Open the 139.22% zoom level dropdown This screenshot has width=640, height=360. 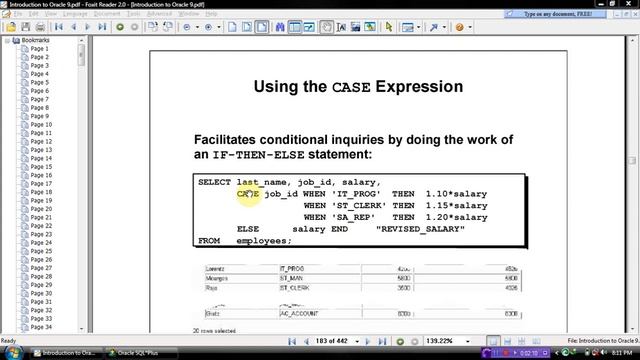468,341
